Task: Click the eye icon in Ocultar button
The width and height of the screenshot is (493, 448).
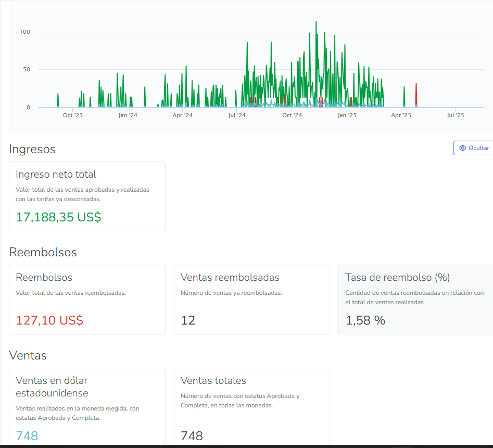Action: 462,148
